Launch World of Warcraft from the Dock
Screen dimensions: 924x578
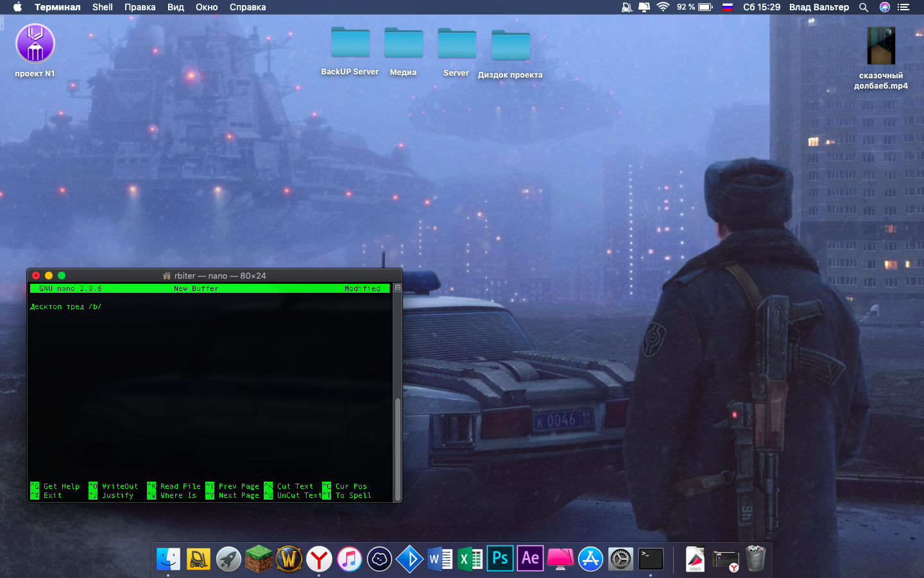289,559
